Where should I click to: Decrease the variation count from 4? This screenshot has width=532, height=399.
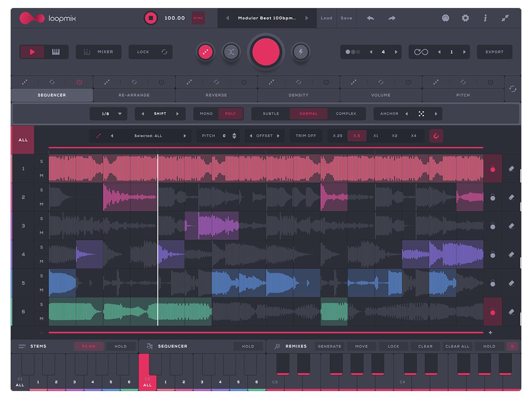click(371, 52)
